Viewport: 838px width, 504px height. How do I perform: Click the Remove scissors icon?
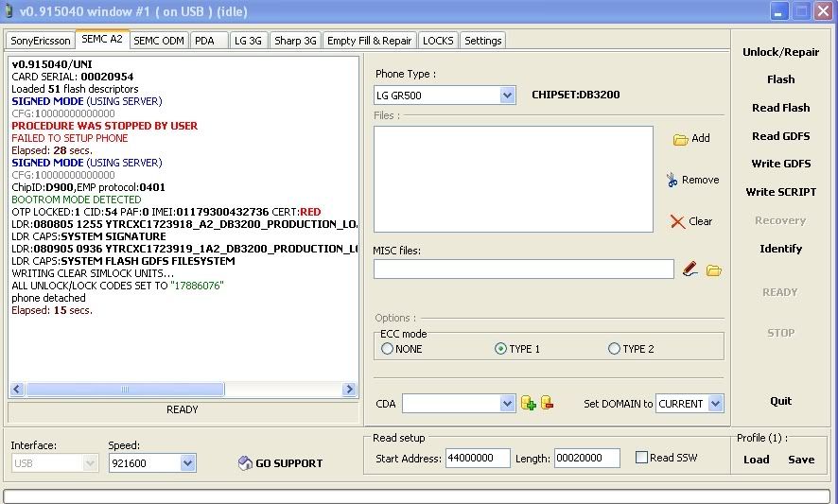pyautogui.click(x=672, y=180)
